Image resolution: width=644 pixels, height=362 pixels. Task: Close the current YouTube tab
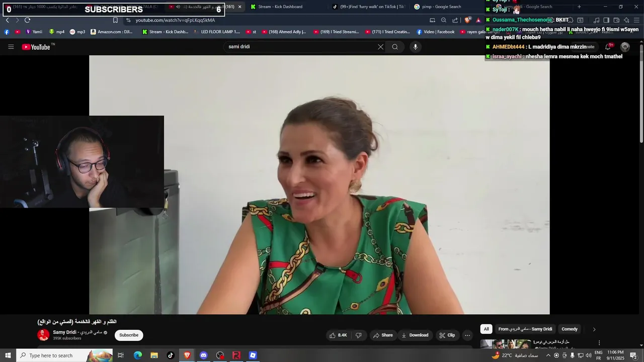239,7
